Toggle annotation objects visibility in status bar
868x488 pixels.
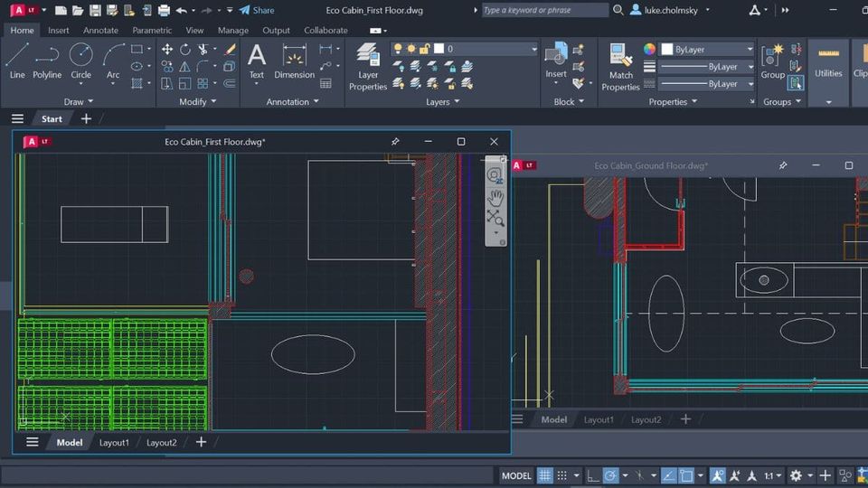point(717,475)
